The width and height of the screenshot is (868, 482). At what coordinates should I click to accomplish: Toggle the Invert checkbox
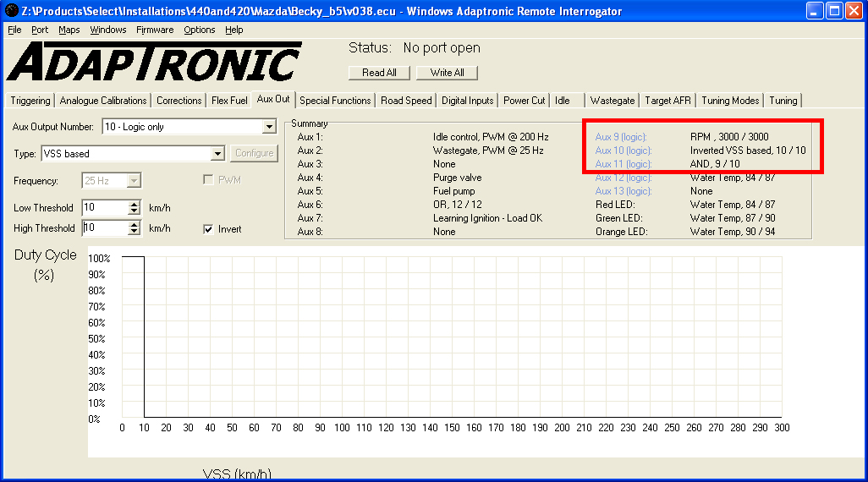pyautogui.click(x=209, y=228)
